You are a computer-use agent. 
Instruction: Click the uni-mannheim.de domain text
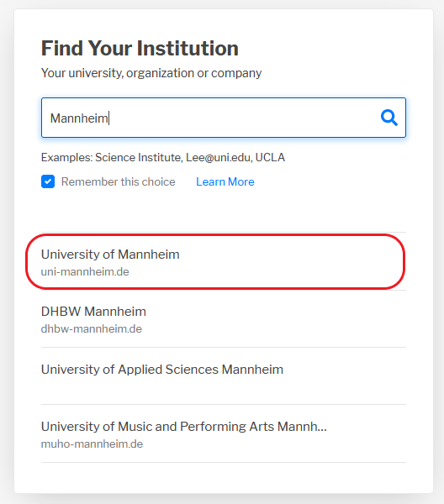[85, 272]
